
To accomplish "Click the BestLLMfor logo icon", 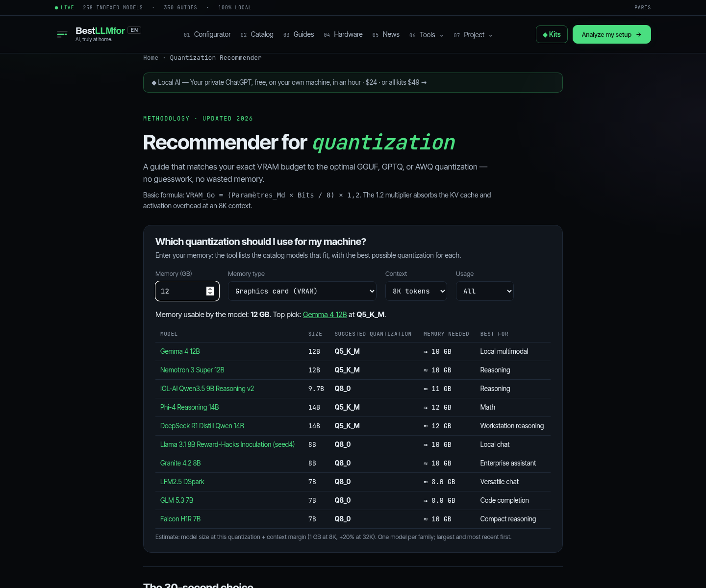I will pos(62,34).
